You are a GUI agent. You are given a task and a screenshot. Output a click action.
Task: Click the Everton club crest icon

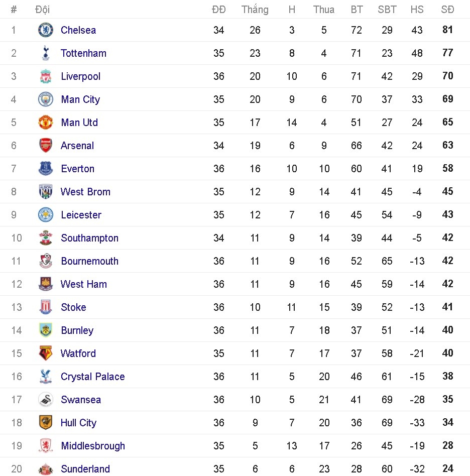(46, 169)
